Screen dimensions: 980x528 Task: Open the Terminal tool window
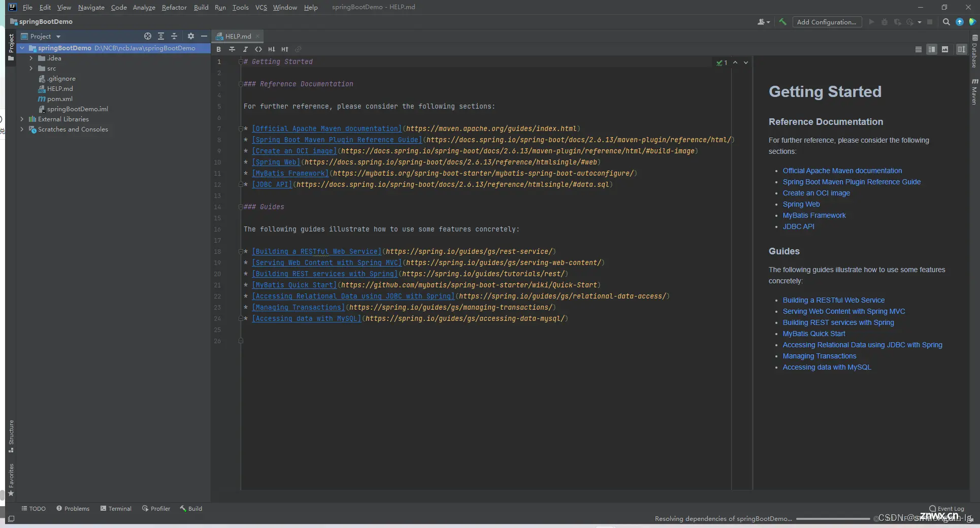tap(116, 508)
